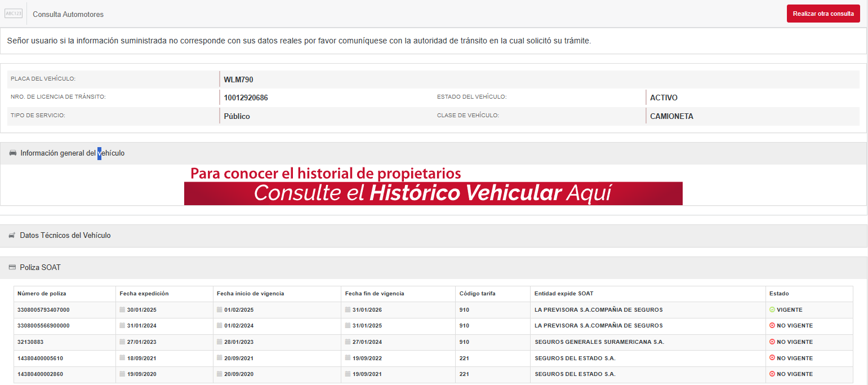Click the Consulta Automotores page title
868x385 pixels.
tap(68, 14)
